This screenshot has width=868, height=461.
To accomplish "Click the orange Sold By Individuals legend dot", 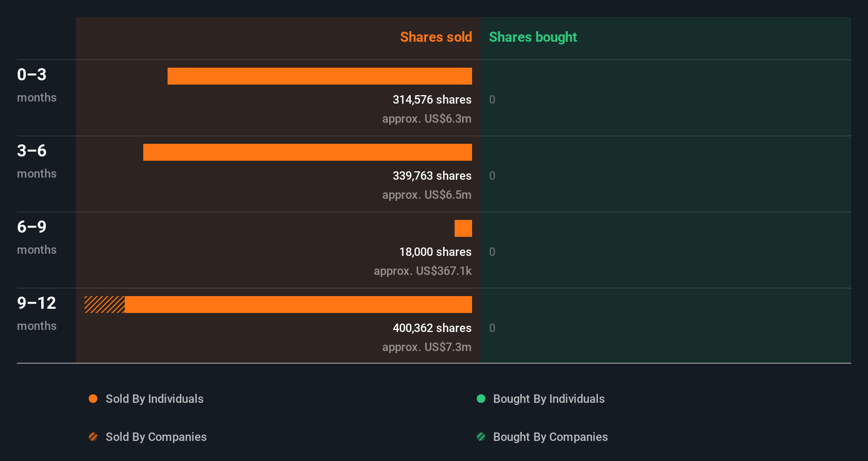I will pyautogui.click(x=93, y=399).
